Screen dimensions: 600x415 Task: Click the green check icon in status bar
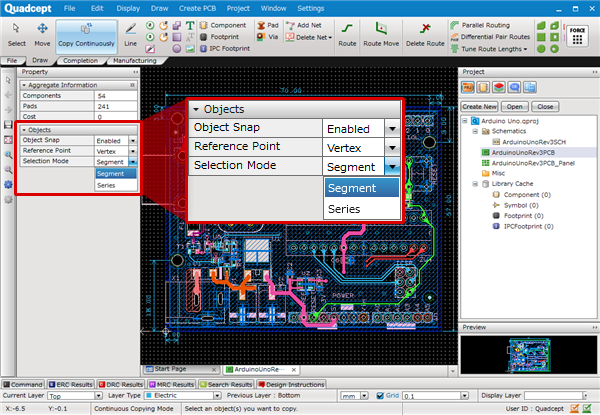pyautogui.click(x=587, y=408)
